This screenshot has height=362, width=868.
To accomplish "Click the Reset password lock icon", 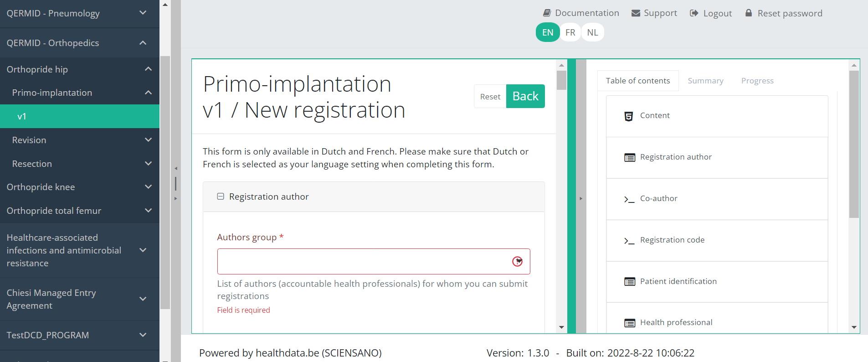I will (749, 13).
